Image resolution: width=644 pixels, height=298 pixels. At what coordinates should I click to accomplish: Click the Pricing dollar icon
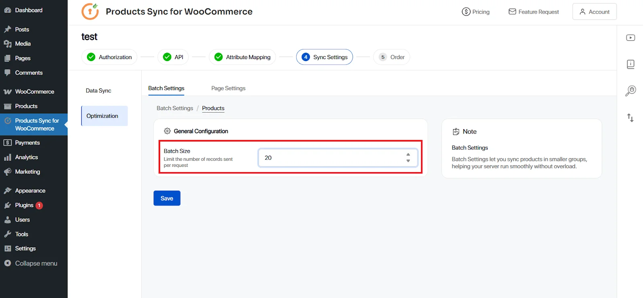point(466,12)
